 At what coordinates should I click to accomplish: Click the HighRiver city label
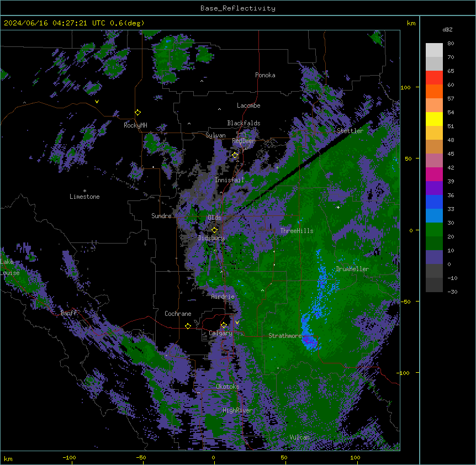[237, 410]
